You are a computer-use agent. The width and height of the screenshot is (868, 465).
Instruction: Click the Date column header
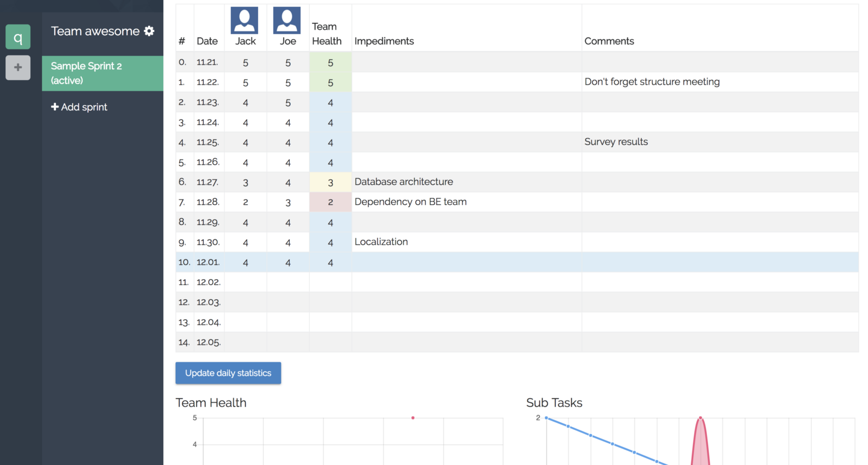tap(207, 41)
